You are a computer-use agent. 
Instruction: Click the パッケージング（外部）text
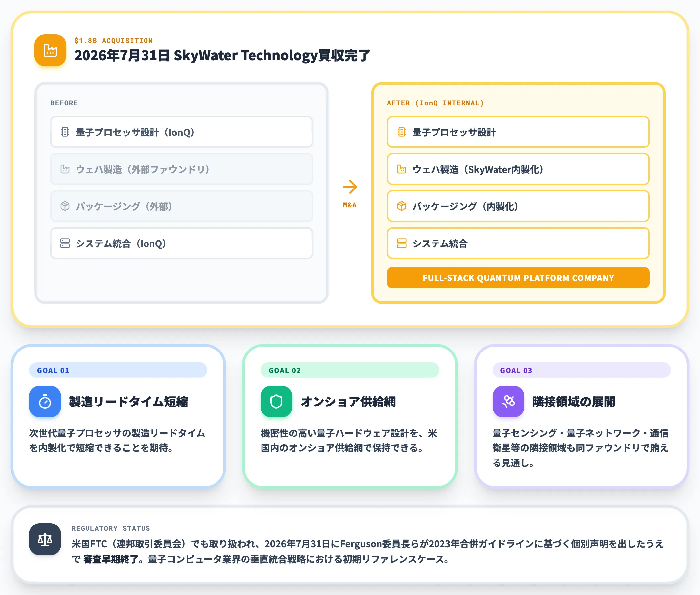coord(125,206)
